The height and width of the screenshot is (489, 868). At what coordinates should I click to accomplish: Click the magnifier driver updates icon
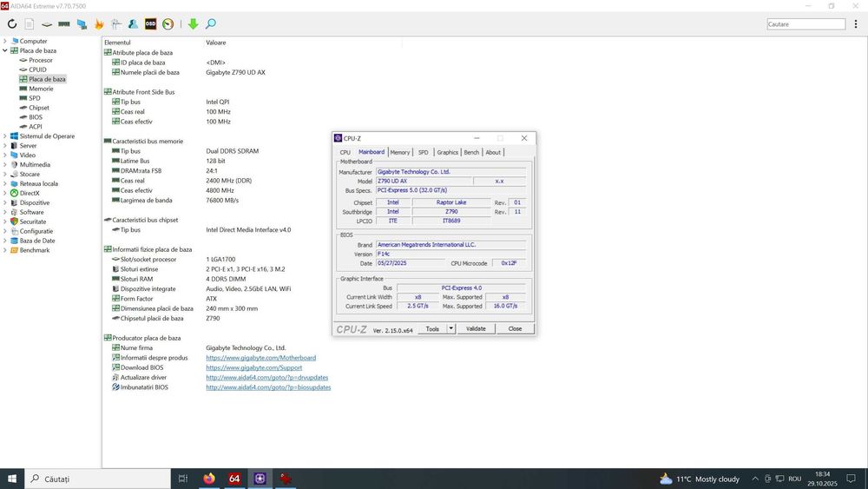coord(211,23)
